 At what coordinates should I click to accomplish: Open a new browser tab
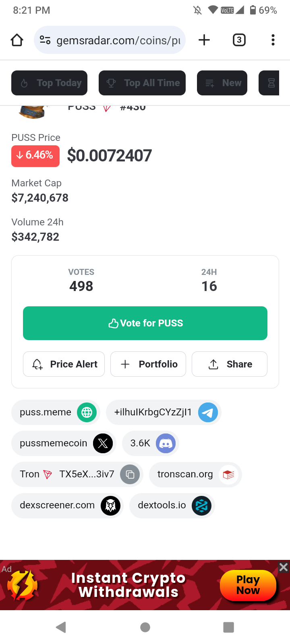(204, 40)
